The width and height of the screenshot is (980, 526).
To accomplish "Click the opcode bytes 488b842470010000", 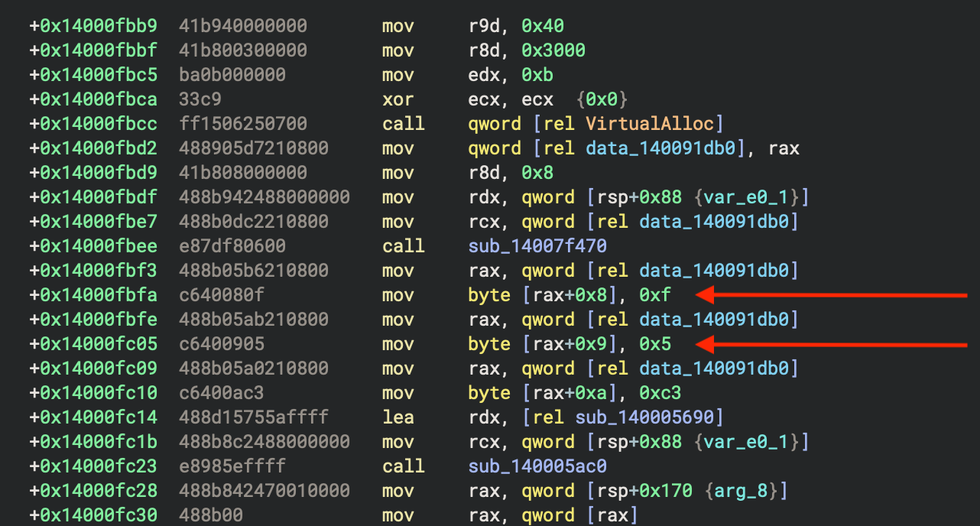I will (x=264, y=491).
